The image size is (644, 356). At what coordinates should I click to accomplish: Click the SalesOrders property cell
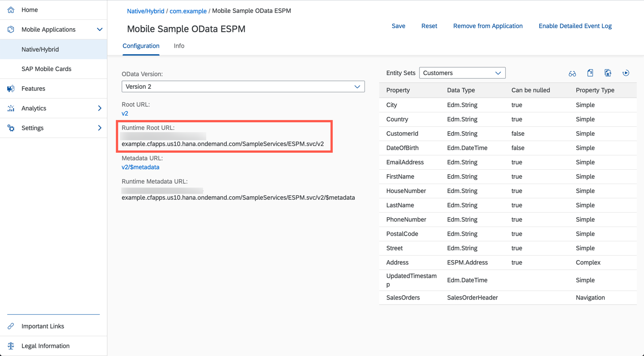coord(403,298)
